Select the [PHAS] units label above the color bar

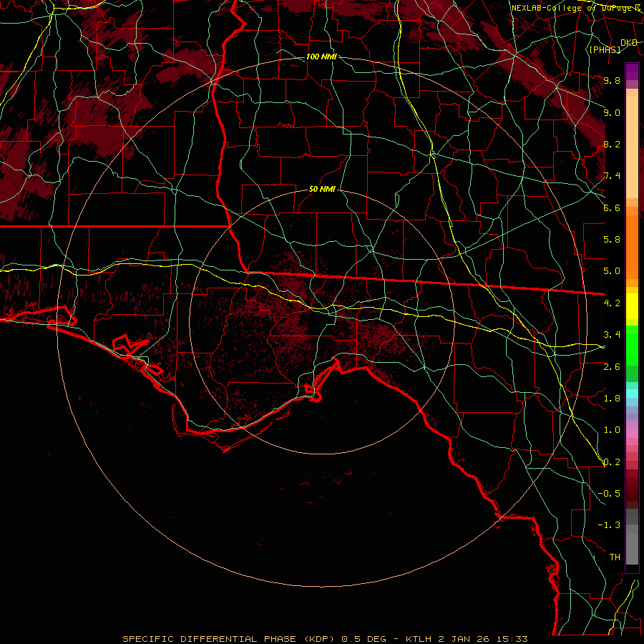(x=605, y=49)
